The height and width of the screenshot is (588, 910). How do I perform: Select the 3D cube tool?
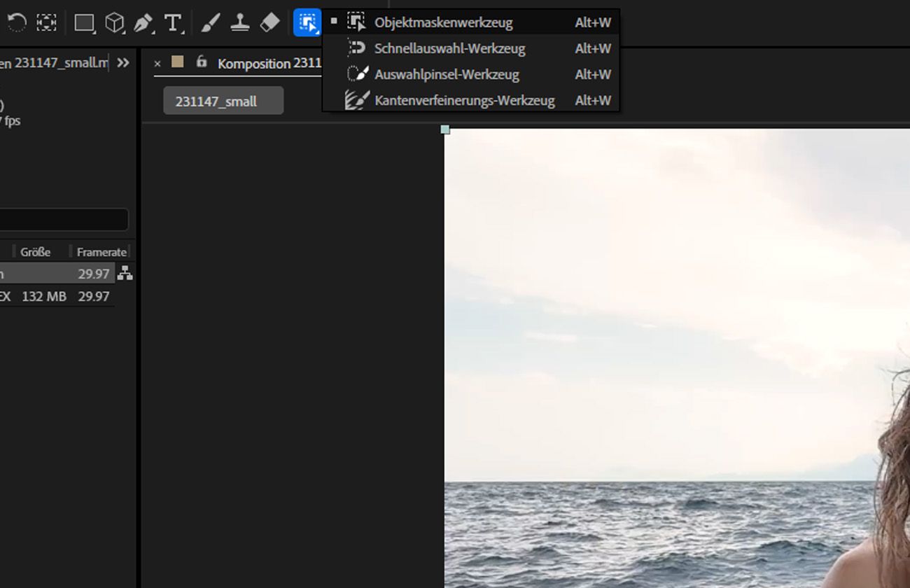click(x=114, y=23)
